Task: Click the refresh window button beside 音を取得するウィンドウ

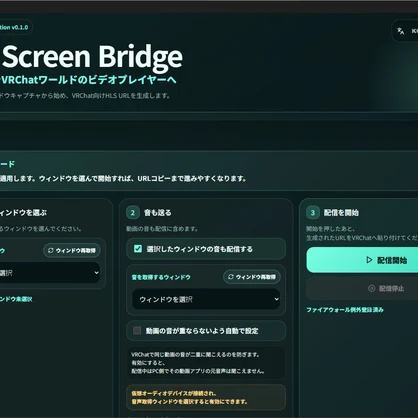Action: point(252,277)
